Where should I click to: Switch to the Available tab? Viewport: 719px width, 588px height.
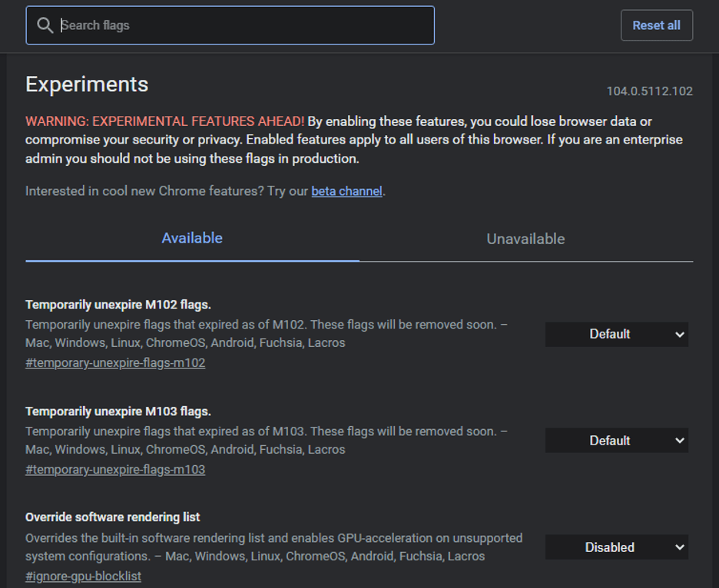[x=192, y=238]
